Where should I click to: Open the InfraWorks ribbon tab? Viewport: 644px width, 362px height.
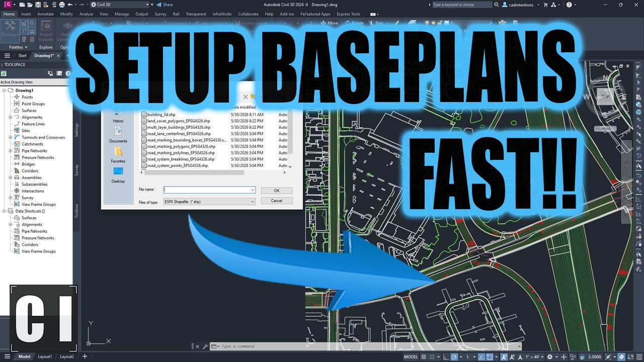coord(222,14)
